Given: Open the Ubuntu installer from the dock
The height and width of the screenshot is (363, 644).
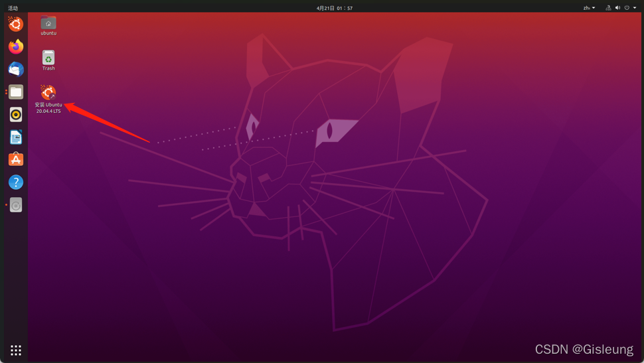Looking at the screenshot, I should [16, 25].
